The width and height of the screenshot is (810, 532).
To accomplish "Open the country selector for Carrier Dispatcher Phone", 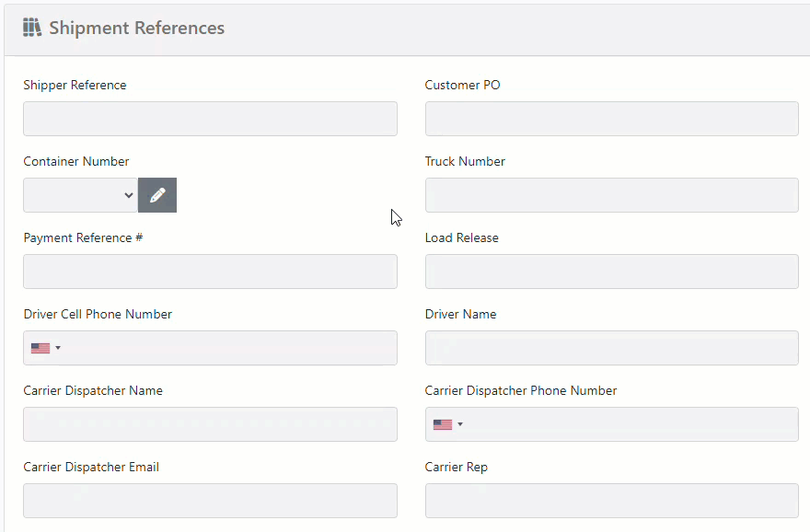I will tap(446, 423).
